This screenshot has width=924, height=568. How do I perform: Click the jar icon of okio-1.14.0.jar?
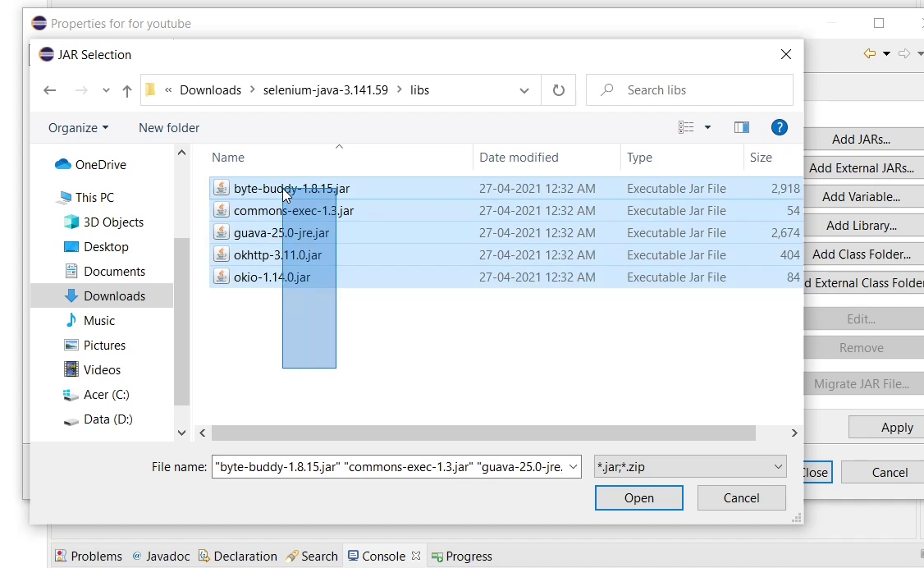pyautogui.click(x=221, y=277)
